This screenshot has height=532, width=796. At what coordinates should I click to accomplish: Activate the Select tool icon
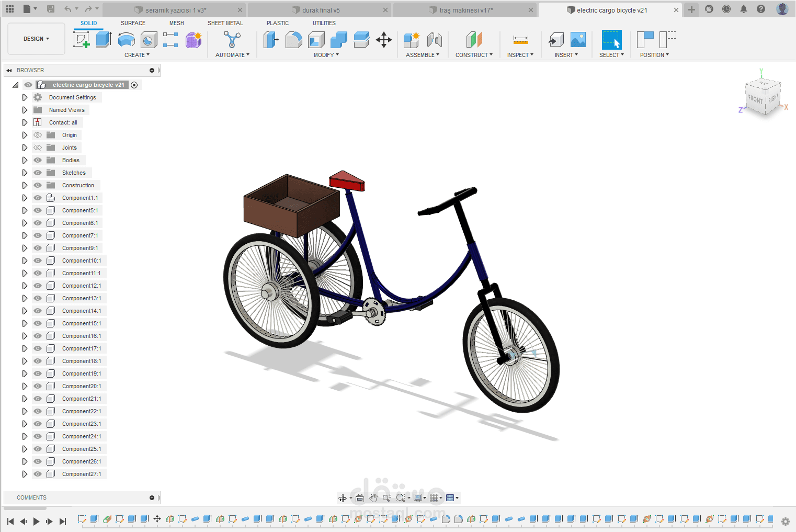coord(611,40)
